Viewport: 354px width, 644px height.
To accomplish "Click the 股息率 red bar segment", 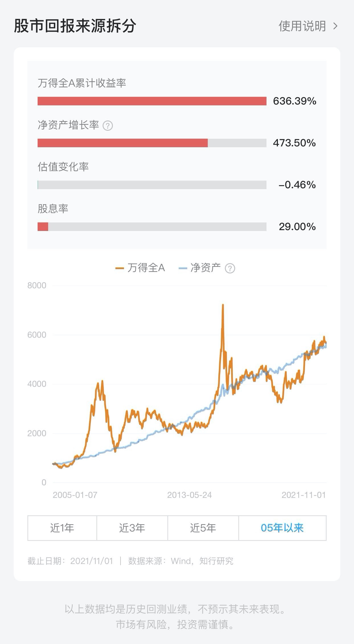I will [43, 227].
